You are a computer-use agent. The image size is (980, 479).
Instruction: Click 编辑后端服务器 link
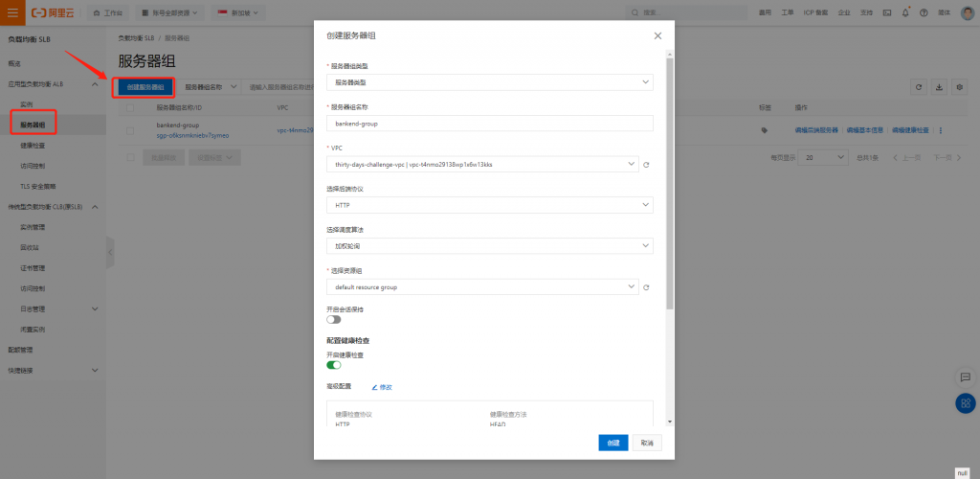(816, 130)
